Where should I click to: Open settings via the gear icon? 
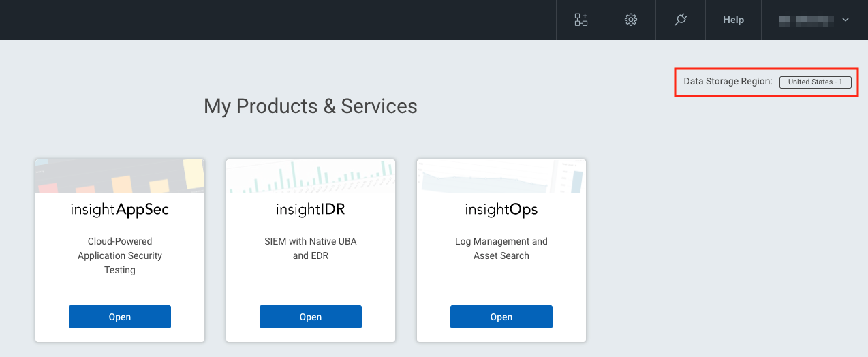click(x=631, y=20)
